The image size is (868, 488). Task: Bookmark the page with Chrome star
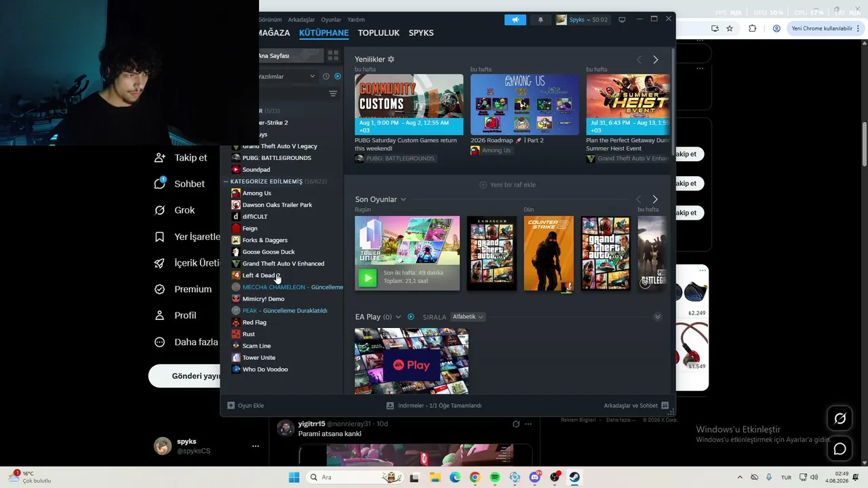[x=730, y=28]
